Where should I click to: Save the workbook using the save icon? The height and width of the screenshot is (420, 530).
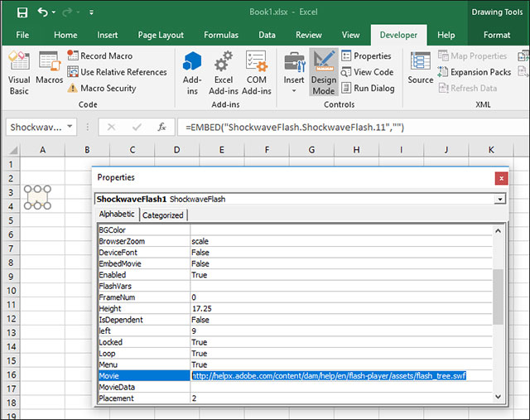pos(22,12)
